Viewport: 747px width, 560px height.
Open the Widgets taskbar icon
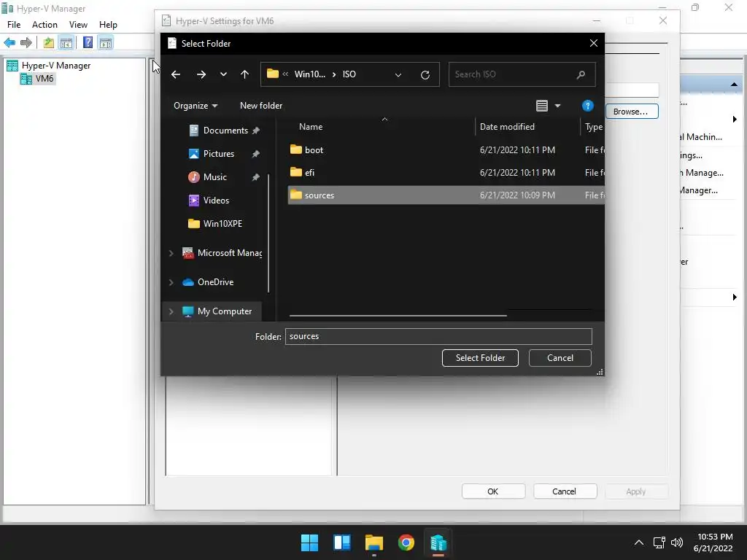coord(341,542)
